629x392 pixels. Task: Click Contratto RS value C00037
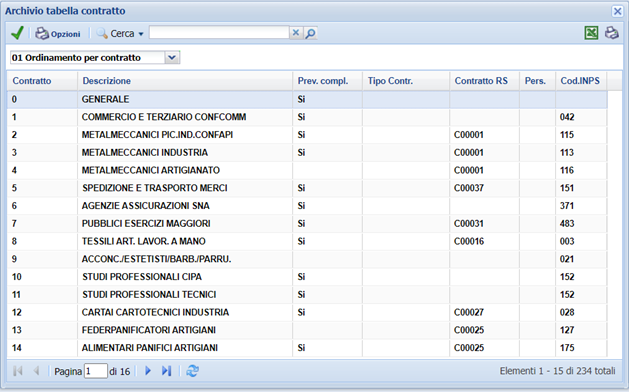point(469,188)
